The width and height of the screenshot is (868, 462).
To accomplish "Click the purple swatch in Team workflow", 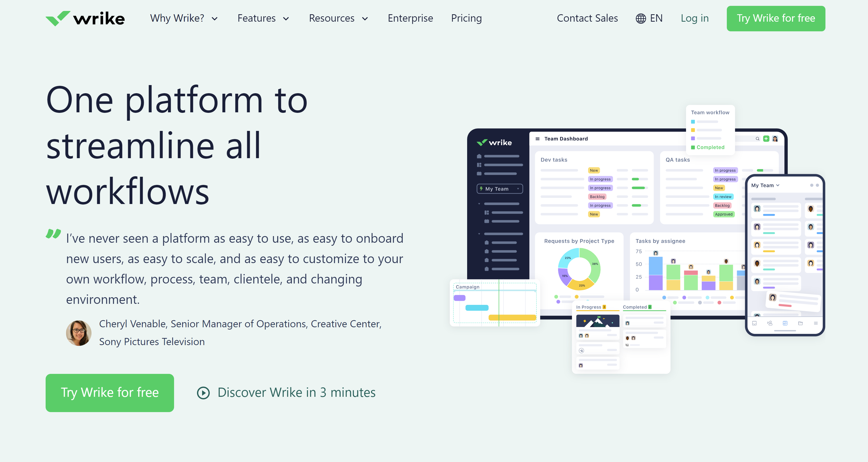I will (x=693, y=138).
